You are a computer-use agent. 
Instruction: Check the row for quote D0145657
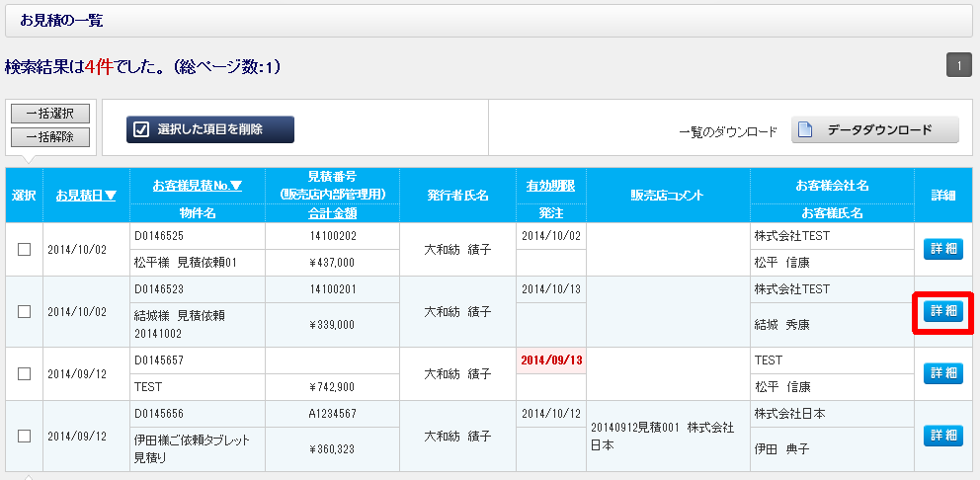point(24,373)
